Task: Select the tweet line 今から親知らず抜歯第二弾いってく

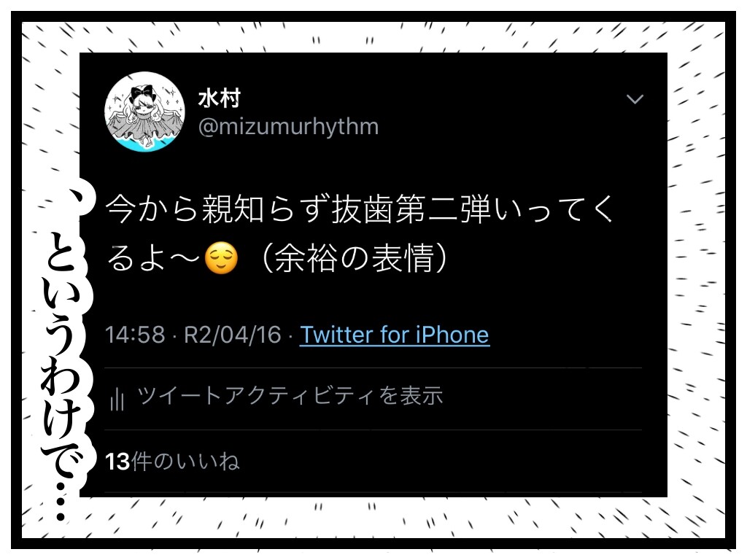Action: pos(360,209)
